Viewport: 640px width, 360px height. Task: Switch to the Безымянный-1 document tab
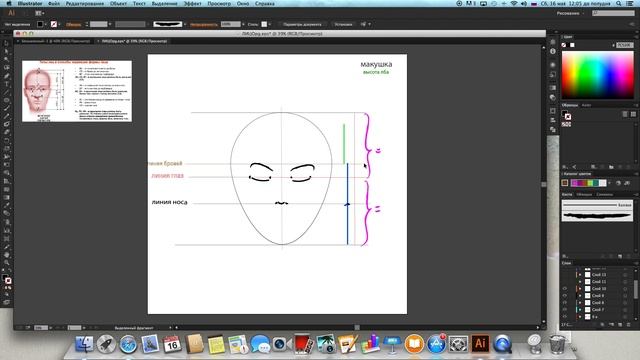click(56, 41)
